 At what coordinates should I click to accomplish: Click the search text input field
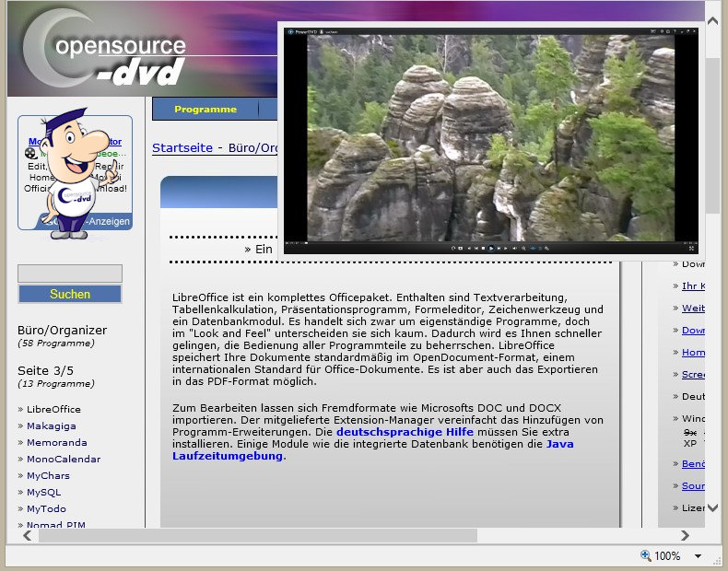(70, 274)
